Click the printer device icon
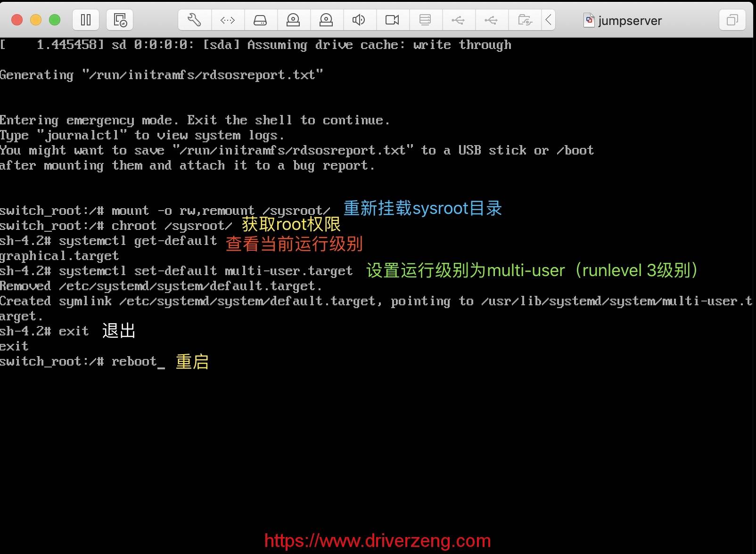Screen dimensions: 756x554 pos(425,20)
